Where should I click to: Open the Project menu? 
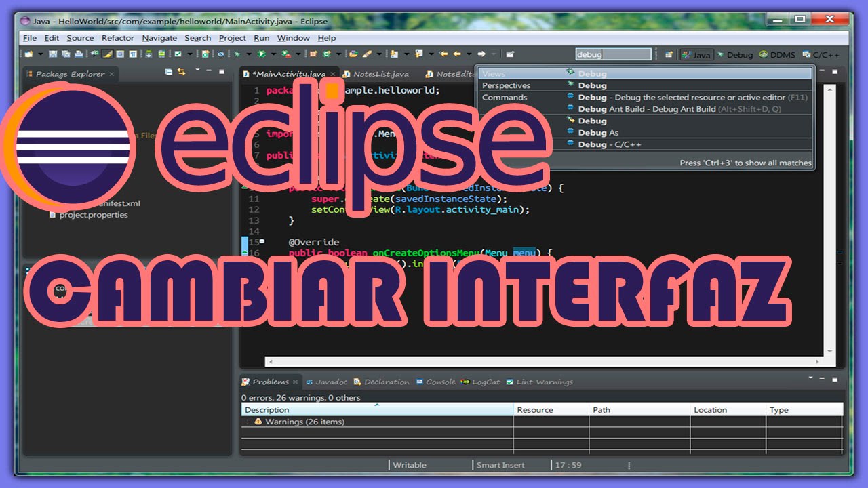point(232,38)
